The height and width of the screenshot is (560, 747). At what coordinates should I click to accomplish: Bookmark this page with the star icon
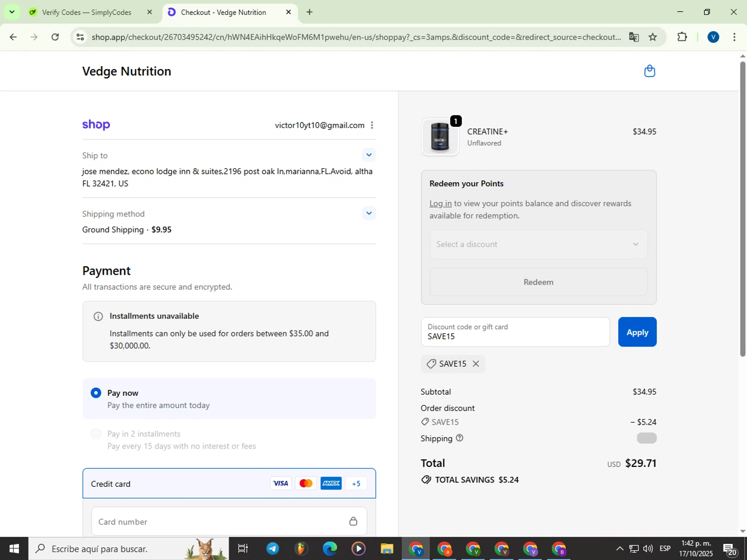653,37
